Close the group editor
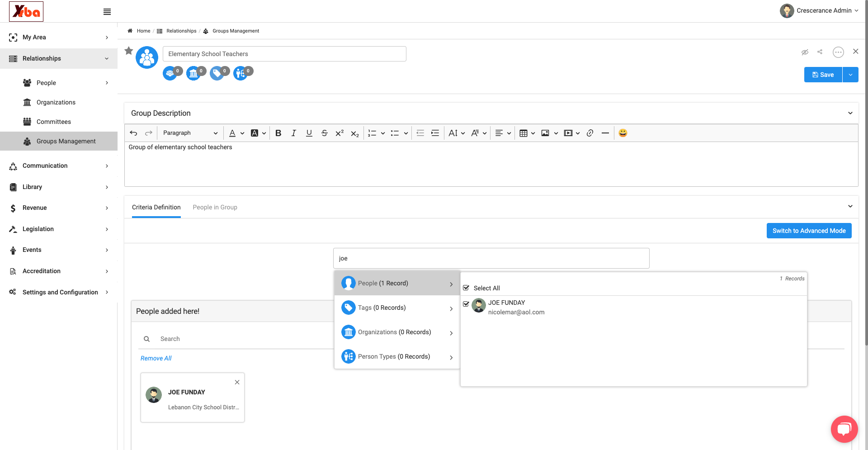 click(856, 52)
